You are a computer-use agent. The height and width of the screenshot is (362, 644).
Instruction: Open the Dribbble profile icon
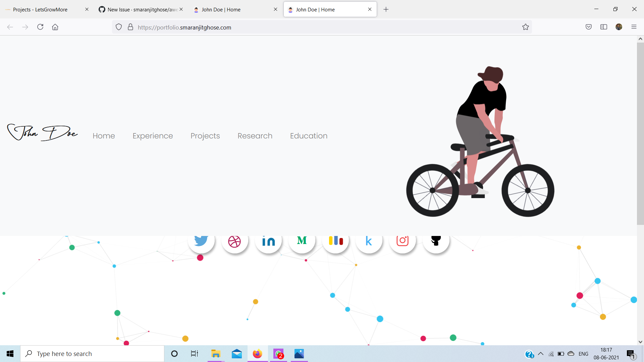[235, 240]
